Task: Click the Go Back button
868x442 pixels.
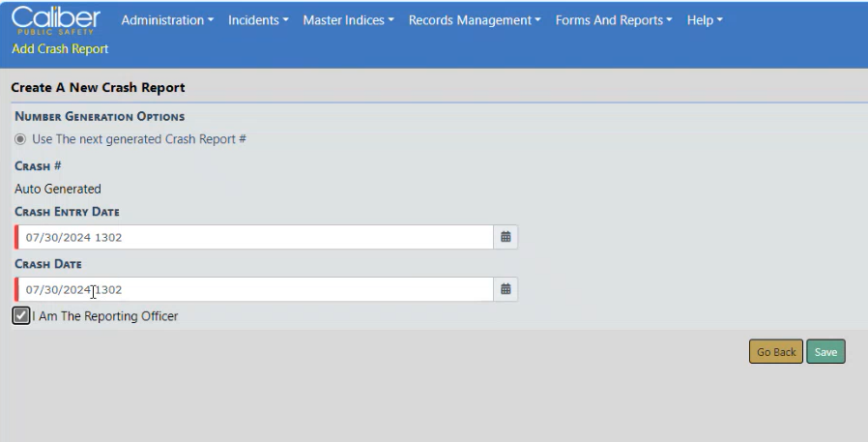Action: [775, 352]
